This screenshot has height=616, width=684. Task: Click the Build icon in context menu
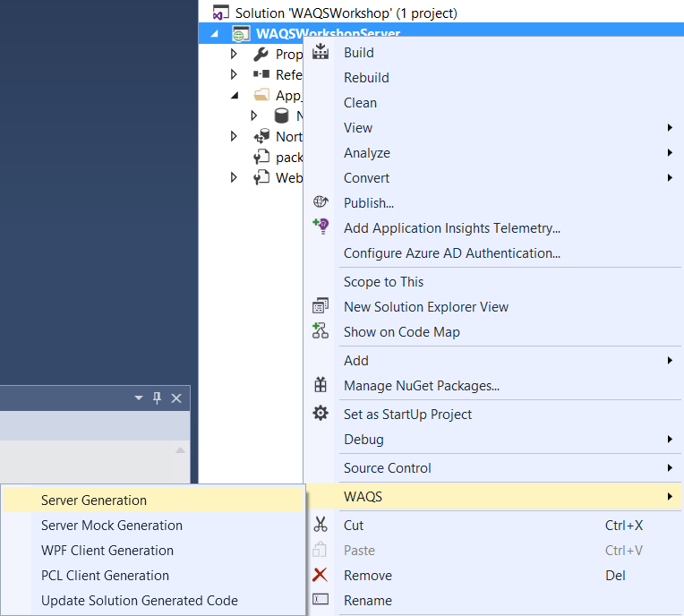point(321,51)
